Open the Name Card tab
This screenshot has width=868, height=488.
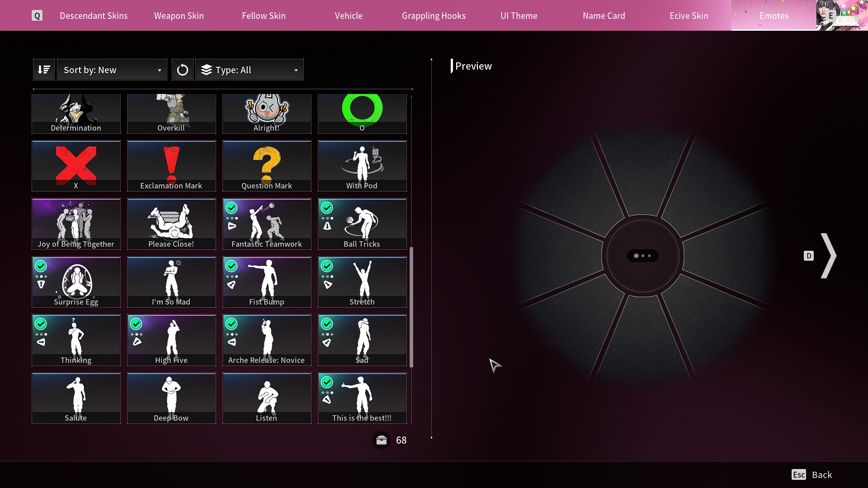click(x=604, y=16)
